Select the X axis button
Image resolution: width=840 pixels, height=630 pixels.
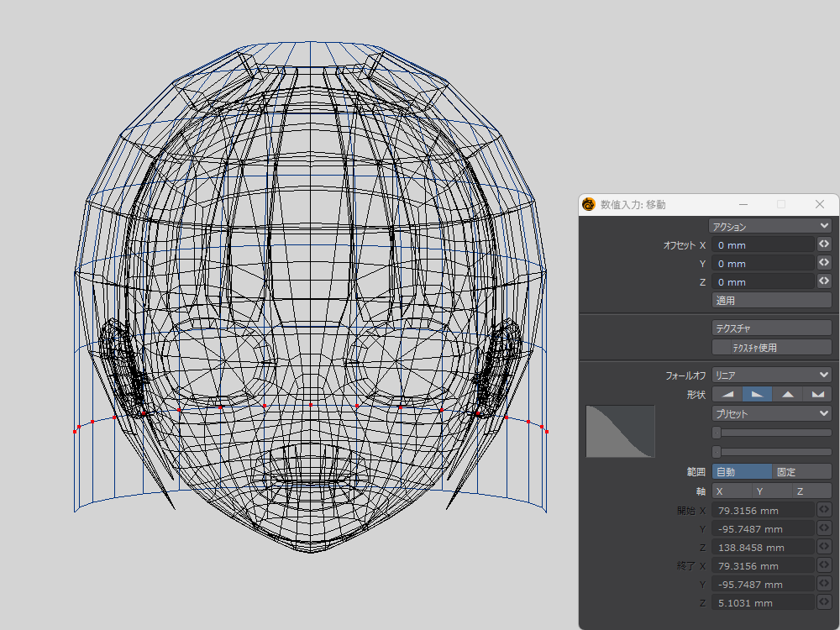point(732,491)
